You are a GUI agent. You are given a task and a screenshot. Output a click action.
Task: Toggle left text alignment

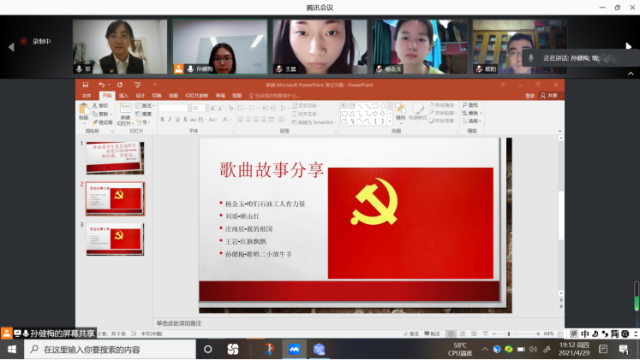click(x=241, y=119)
